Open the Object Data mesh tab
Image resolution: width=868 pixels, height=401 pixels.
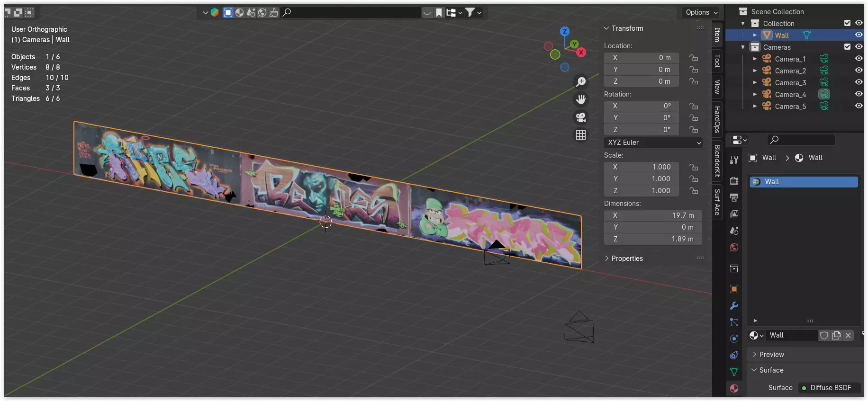tap(734, 372)
